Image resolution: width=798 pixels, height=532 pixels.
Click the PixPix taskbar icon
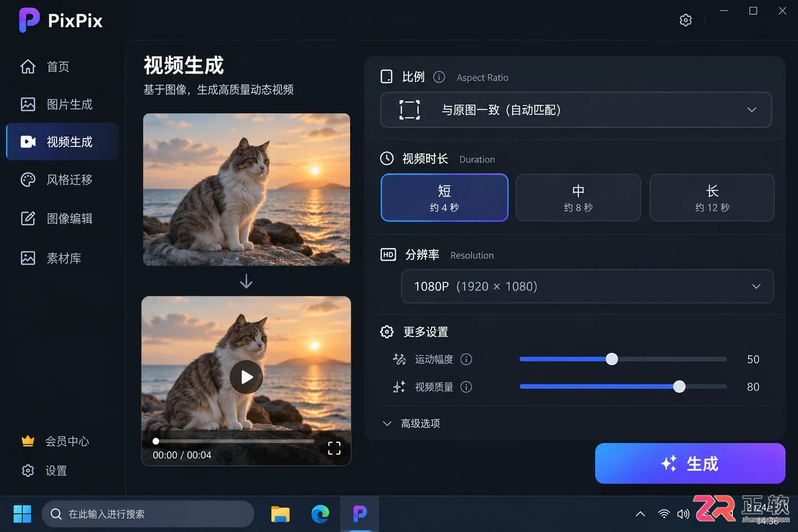[360, 514]
